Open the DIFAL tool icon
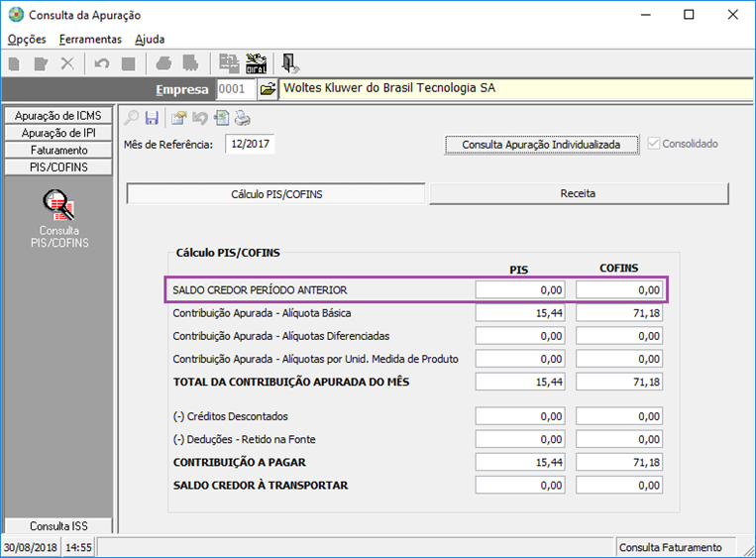Viewport: 756px width, 558px height. pyautogui.click(x=256, y=63)
